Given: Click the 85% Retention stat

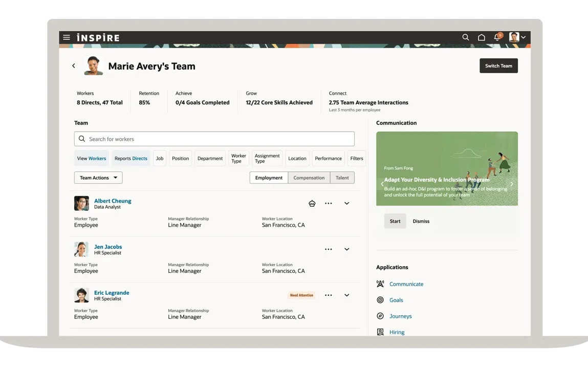Looking at the screenshot, I should pyautogui.click(x=144, y=102).
